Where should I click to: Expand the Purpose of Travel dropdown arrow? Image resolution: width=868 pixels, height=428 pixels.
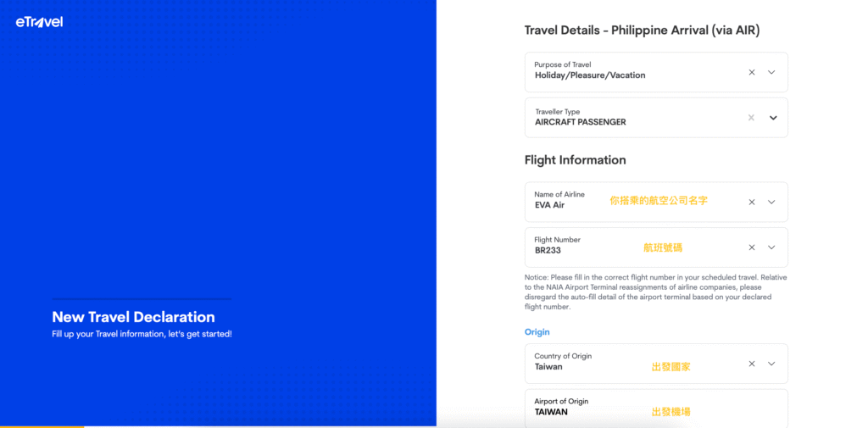pyautogui.click(x=771, y=73)
